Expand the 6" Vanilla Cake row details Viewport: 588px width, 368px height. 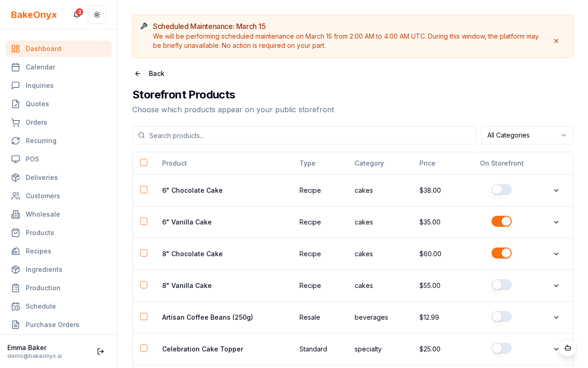point(556,222)
